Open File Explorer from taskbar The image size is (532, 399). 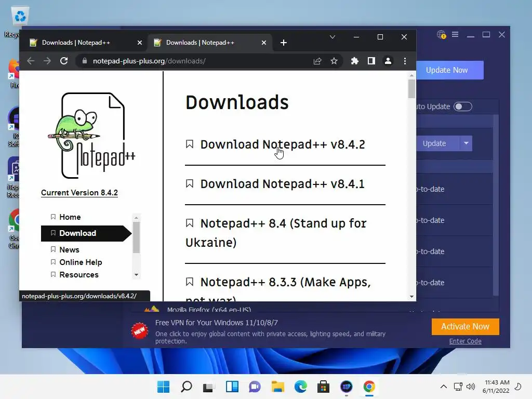pyautogui.click(x=277, y=387)
